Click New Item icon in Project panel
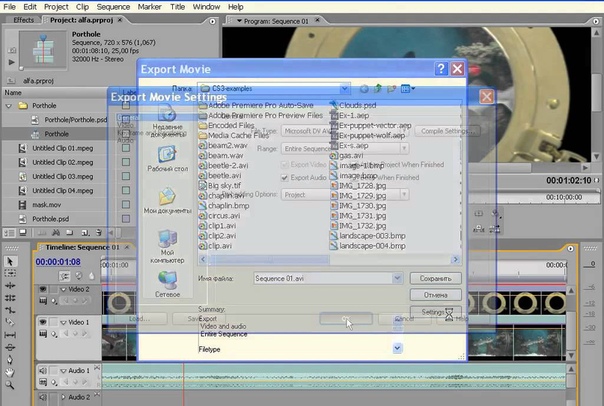Viewport: 604px width, 406px height. pos(85,233)
